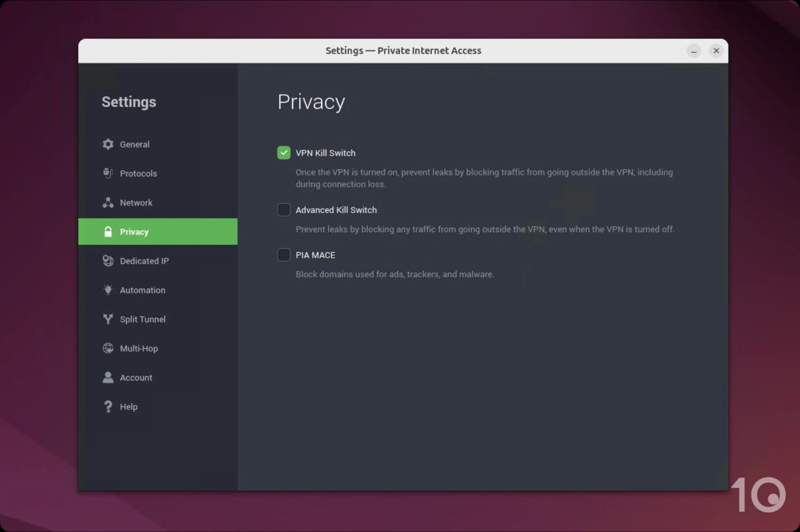800x532 pixels.
Task: Click the Privacy page heading
Action: click(x=311, y=102)
